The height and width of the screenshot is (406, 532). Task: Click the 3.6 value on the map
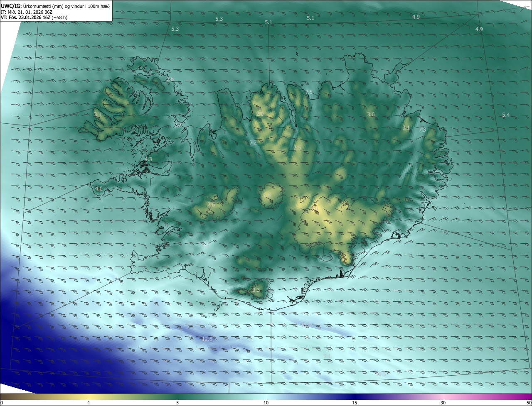tap(371, 115)
